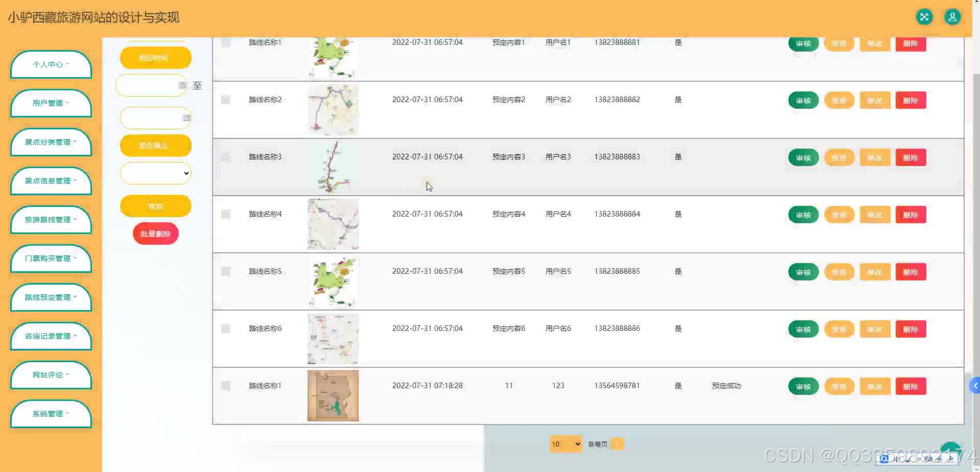Open calendar icon of the start date field
Viewport: 980px width, 472px height.
[182, 85]
